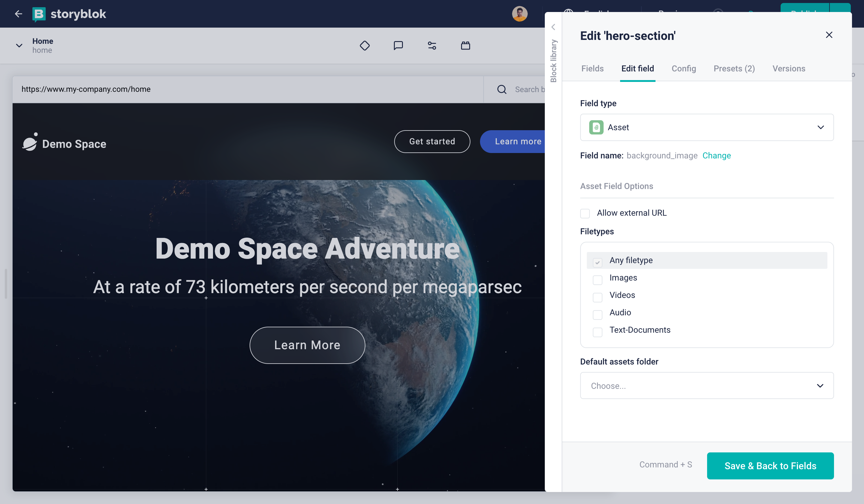Screen dimensions: 864x504
Task: Expand the Default assets folder dropdown
Action: (707, 385)
